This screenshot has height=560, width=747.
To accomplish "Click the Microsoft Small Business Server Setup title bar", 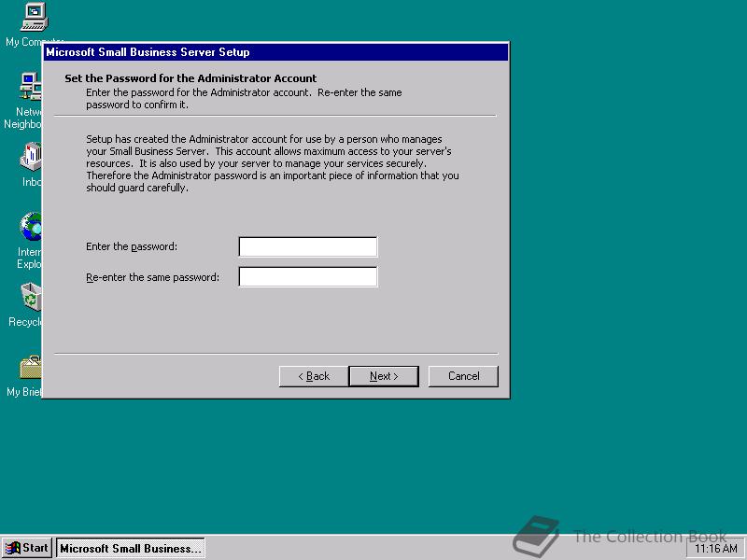I will click(x=275, y=52).
